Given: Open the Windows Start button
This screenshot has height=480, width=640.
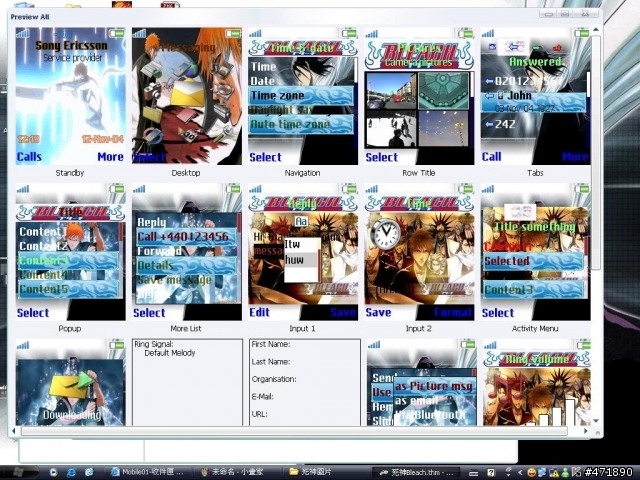Looking at the screenshot, I should (18, 472).
